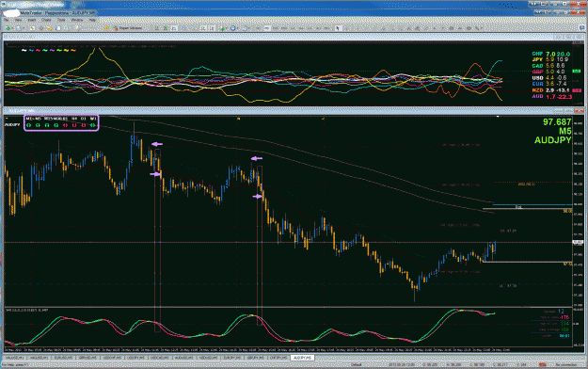The width and height of the screenshot is (588, 369).
Task: Click the Spread value in the info panel
Action: (561, 312)
